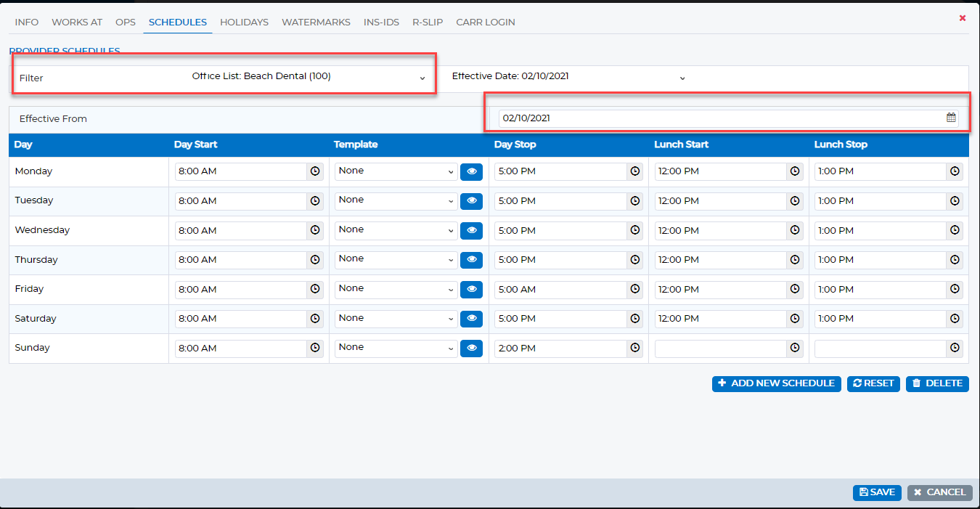Open time picker for Wednesday Day Start
Screen dimensions: 980x509
point(315,231)
